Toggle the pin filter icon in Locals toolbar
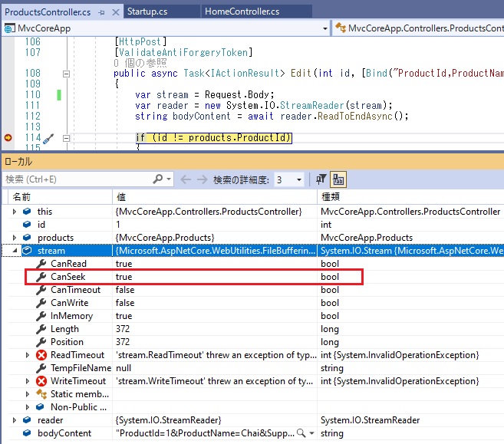The width and height of the screenshot is (504, 444). (322, 179)
